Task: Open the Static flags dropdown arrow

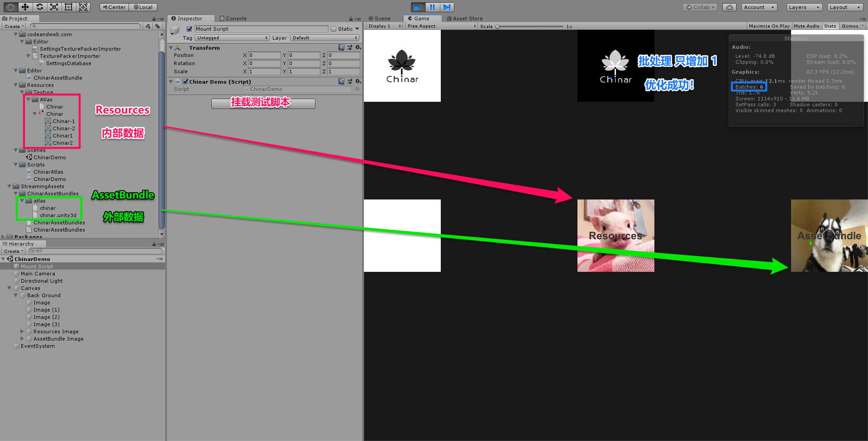Action: (357, 29)
